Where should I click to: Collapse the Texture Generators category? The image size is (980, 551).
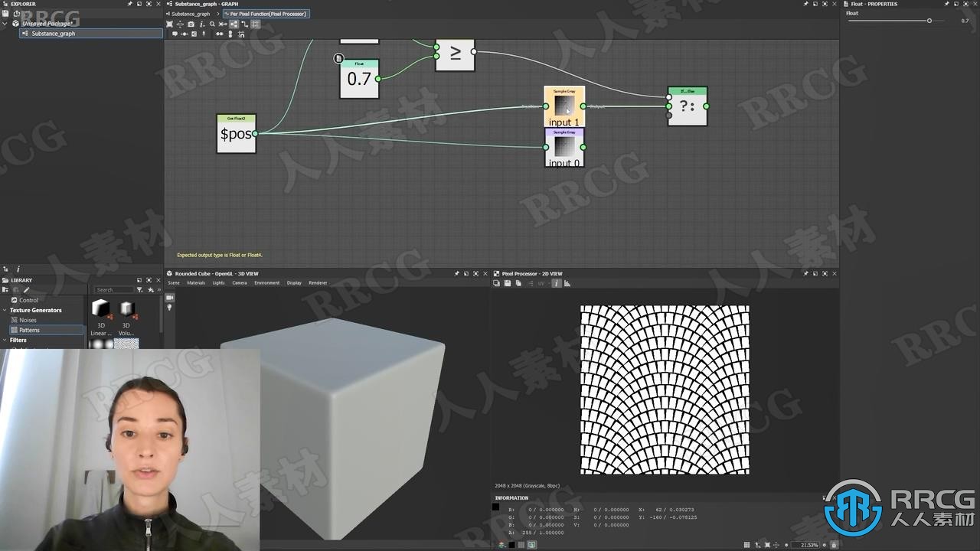(5, 310)
